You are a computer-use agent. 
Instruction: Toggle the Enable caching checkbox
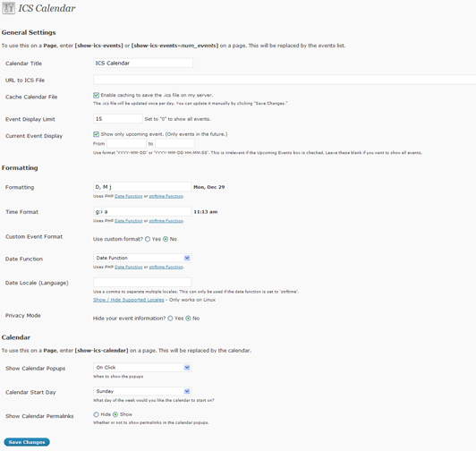[97, 96]
